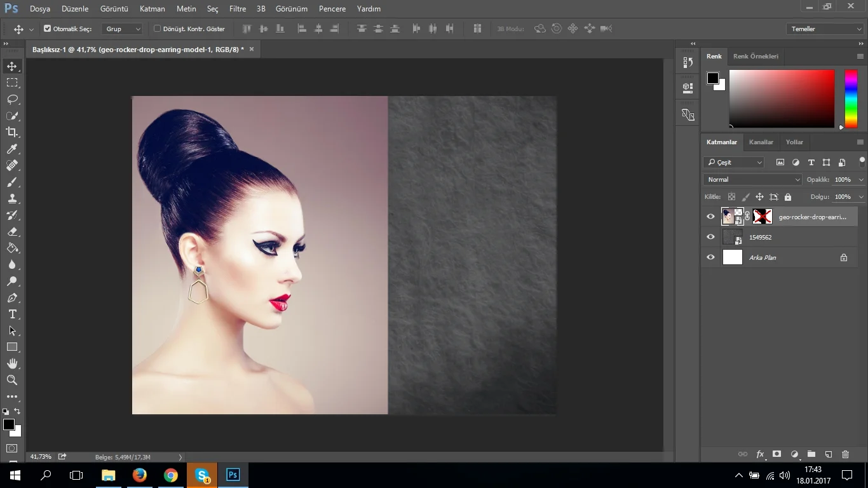Open the Çeşit layer filter dropdown
The width and height of the screenshot is (868, 488).
click(x=734, y=162)
